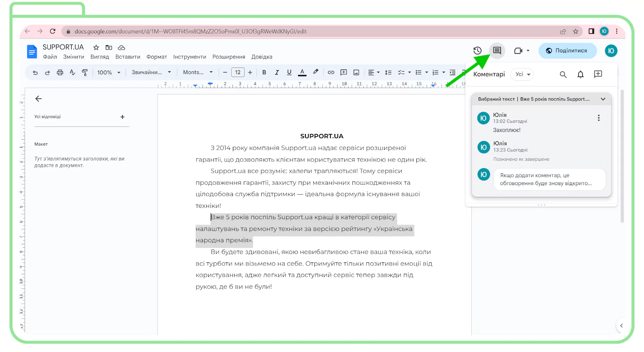Image resolution: width=644 pixels, height=352 pixels.
Task: Click the reply comment input field
Action: [549, 179]
